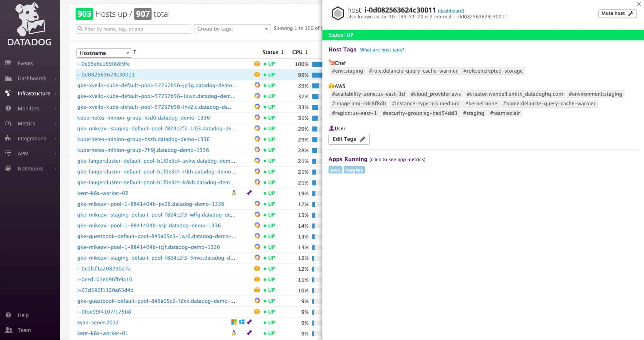The width and height of the screenshot is (644, 340).
Task: Click purple pin icon on kent-k8s-worker-02 row
Action: coord(249,192)
